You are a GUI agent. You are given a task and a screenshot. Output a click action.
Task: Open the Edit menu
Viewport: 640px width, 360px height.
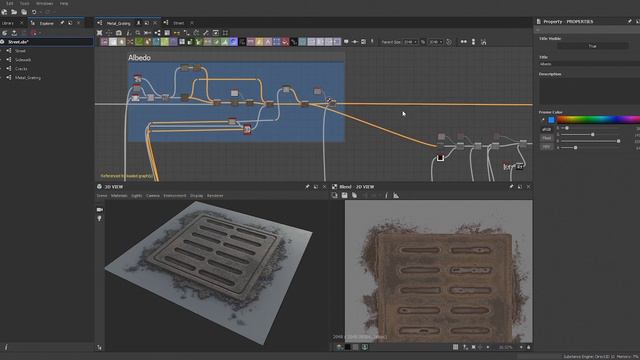[9, 3]
